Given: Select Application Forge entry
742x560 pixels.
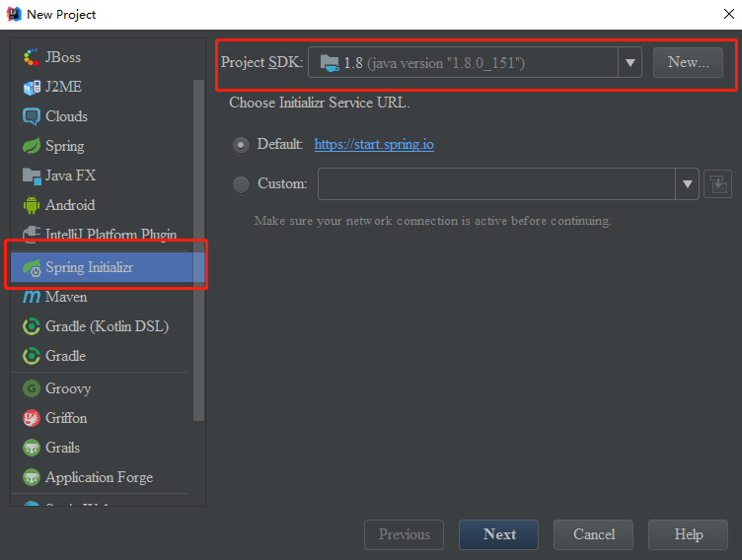Looking at the screenshot, I should (x=103, y=477).
